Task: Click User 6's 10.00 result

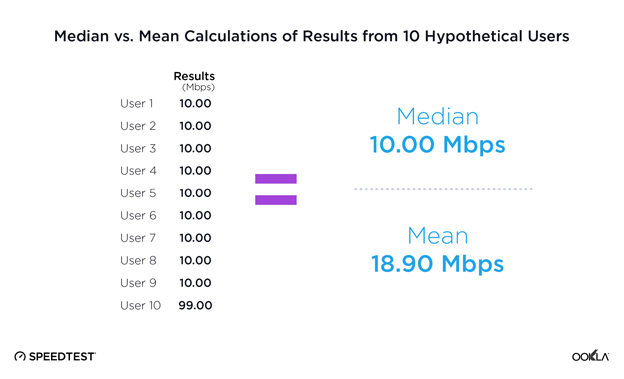Action: pos(195,215)
